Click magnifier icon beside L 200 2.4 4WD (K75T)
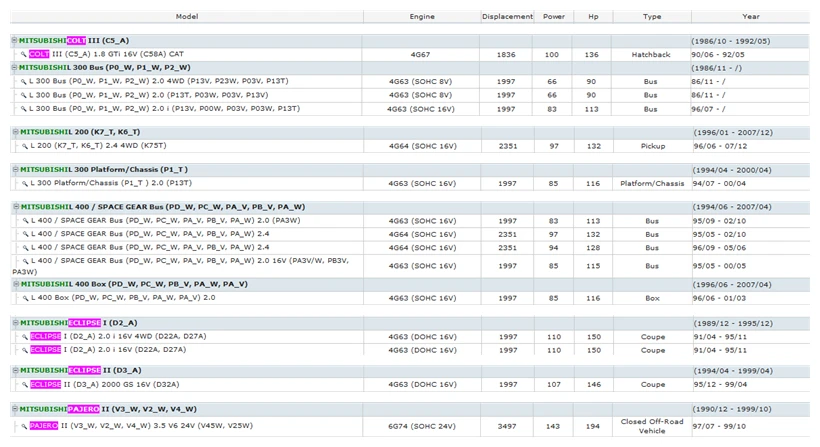Screen dimensions: 820x447 (25, 146)
